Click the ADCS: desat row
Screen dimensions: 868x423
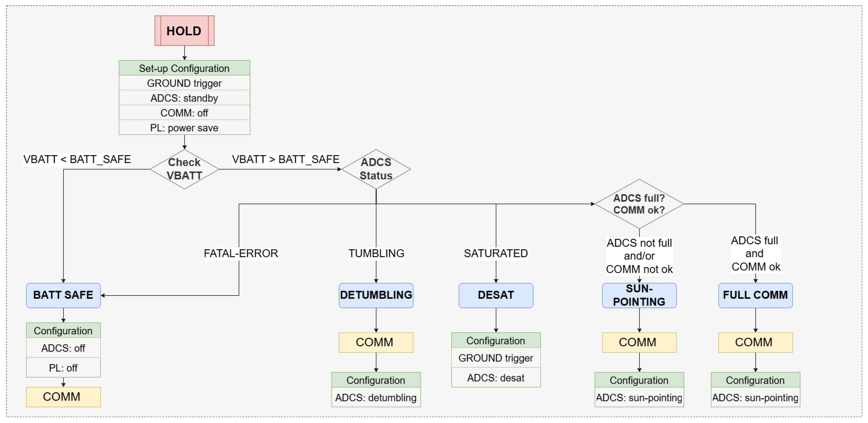tap(496, 378)
